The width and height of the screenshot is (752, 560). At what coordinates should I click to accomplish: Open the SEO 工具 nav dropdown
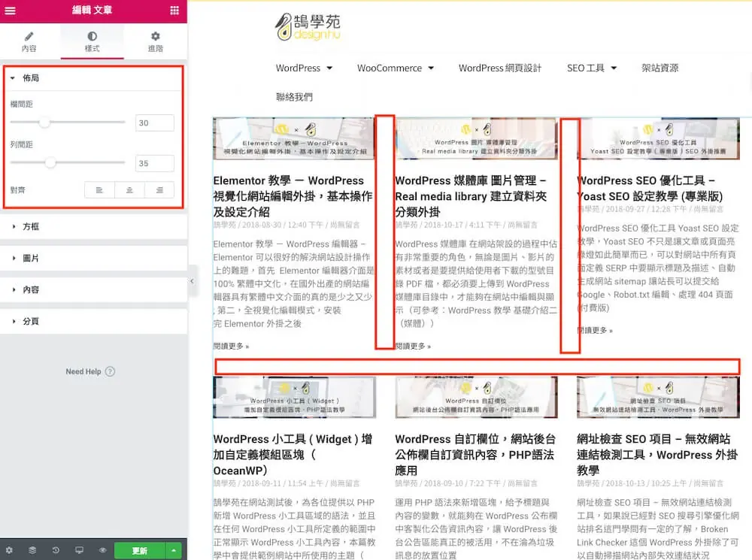click(591, 68)
